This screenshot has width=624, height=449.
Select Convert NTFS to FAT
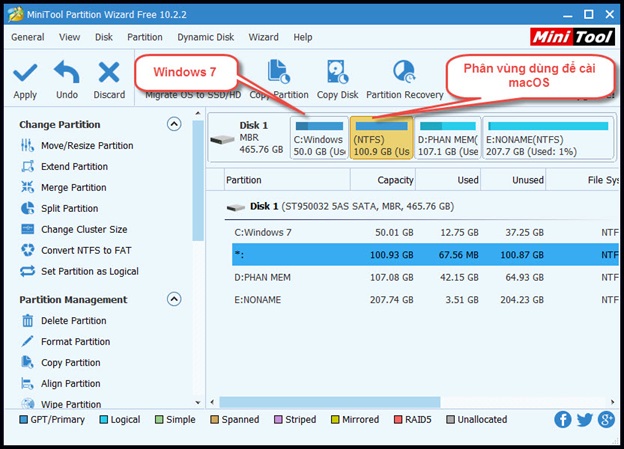pyautogui.click(x=86, y=250)
